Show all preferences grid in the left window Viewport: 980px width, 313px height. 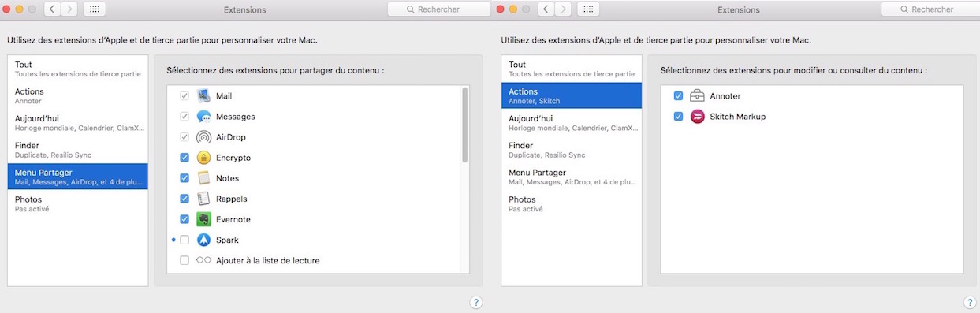(x=94, y=9)
